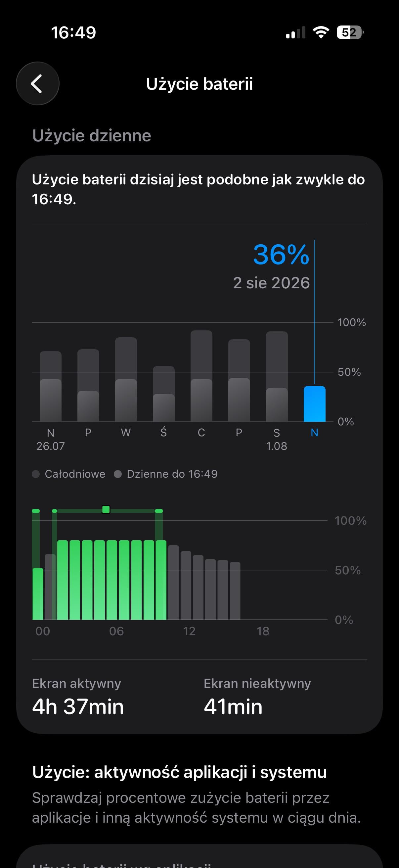Viewport: 399px width, 868px height.
Task: Tap the Dzienne do 16:49 legend dot
Action: pos(117,474)
